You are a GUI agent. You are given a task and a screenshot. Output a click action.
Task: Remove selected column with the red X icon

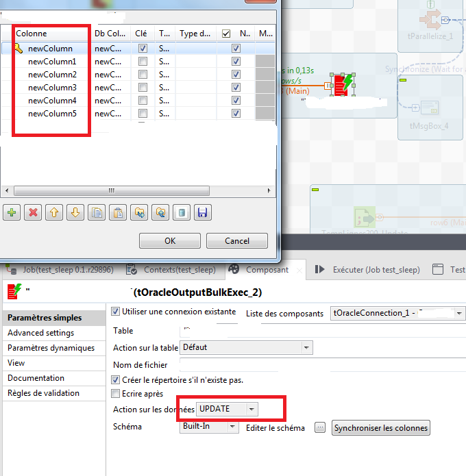pyautogui.click(x=33, y=212)
